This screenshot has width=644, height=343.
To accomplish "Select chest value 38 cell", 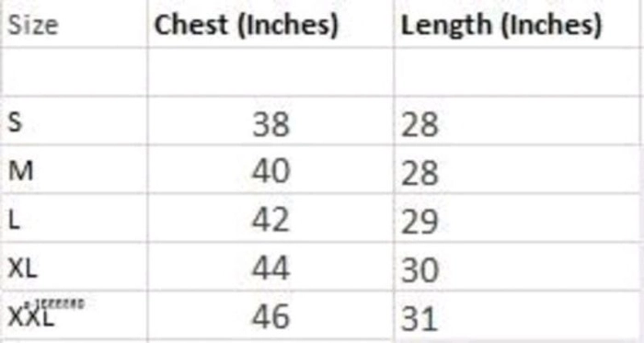I will click(x=270, y=120).
